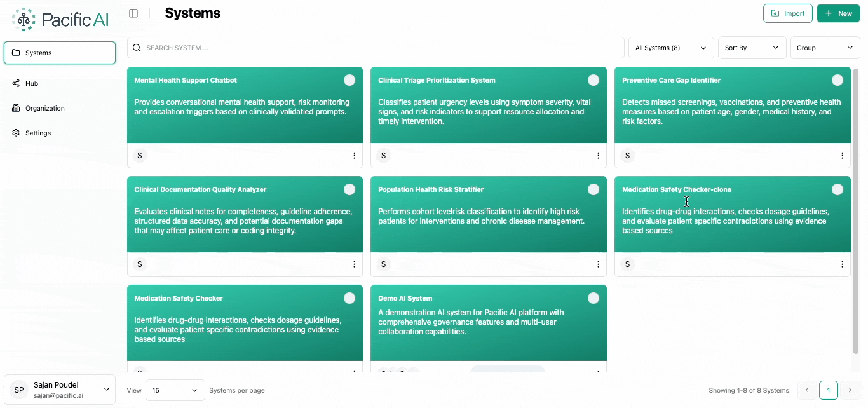Click the Pacific AI logo
Image resolution: width=868 pixels, height=408 pixels.
[x=60, y=20]
